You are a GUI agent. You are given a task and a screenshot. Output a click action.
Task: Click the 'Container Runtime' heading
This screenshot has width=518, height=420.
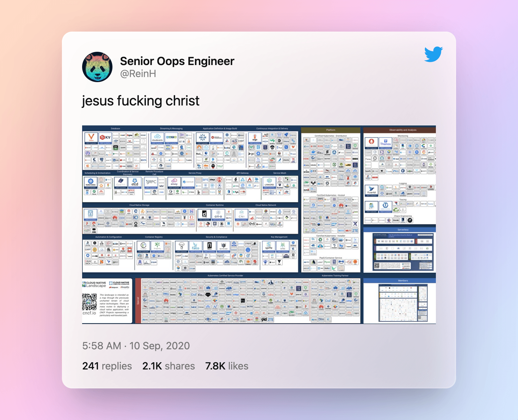[215, 205]
